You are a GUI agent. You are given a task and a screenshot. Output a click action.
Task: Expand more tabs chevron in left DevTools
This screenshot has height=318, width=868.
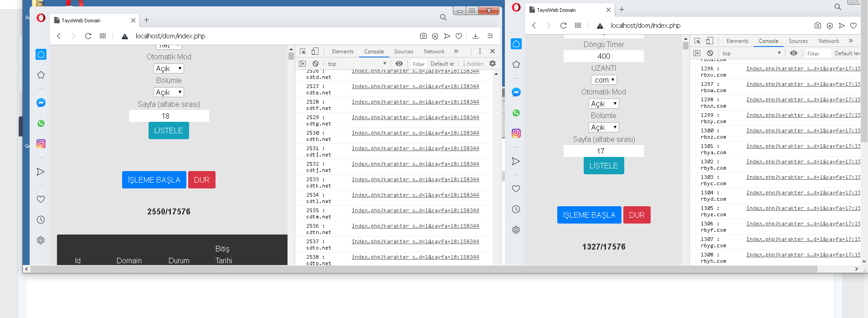[456, 52]
